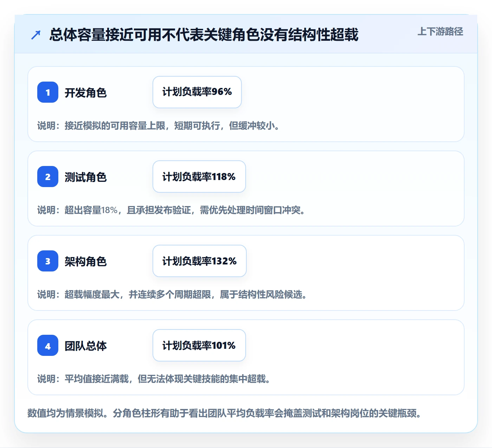Click the 计划负载率132% pill
The height and width of the screenshot is (448, 492).
(x=200, y=261)
